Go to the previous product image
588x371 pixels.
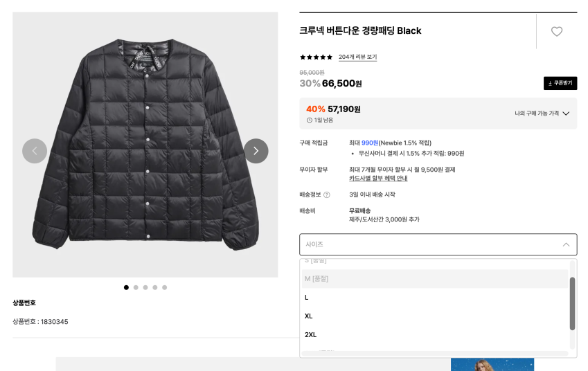tap(35, 151)
